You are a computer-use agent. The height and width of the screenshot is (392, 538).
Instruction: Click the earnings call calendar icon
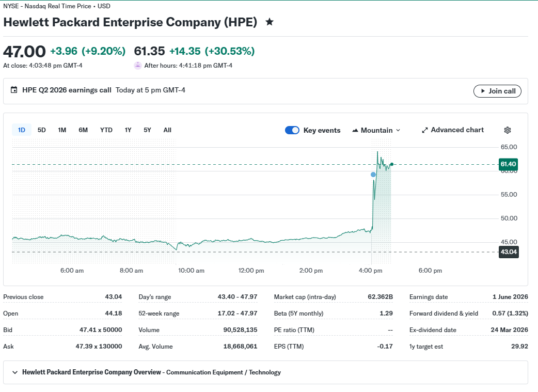pyautogui.click(x=14, y=90)
